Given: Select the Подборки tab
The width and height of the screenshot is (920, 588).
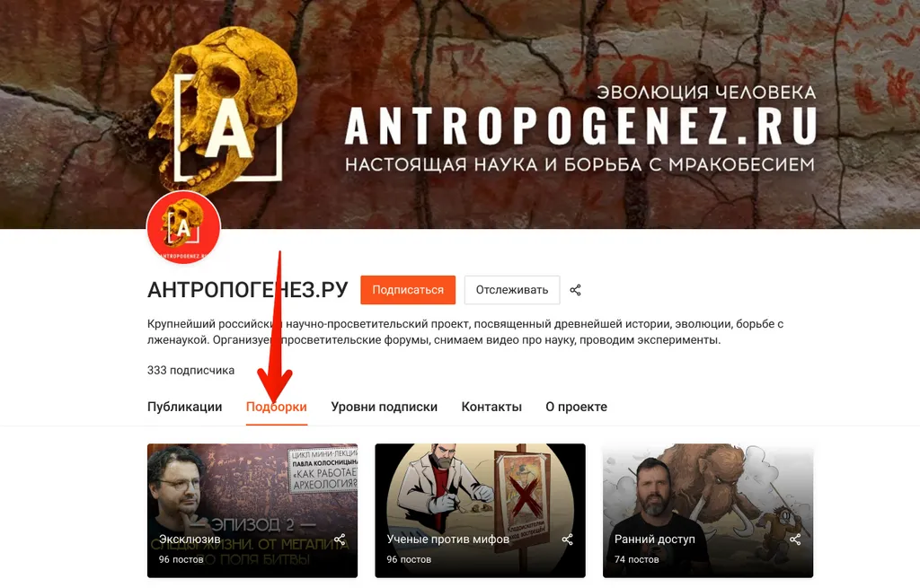Looking at the screenshot, I should [277, 407].
